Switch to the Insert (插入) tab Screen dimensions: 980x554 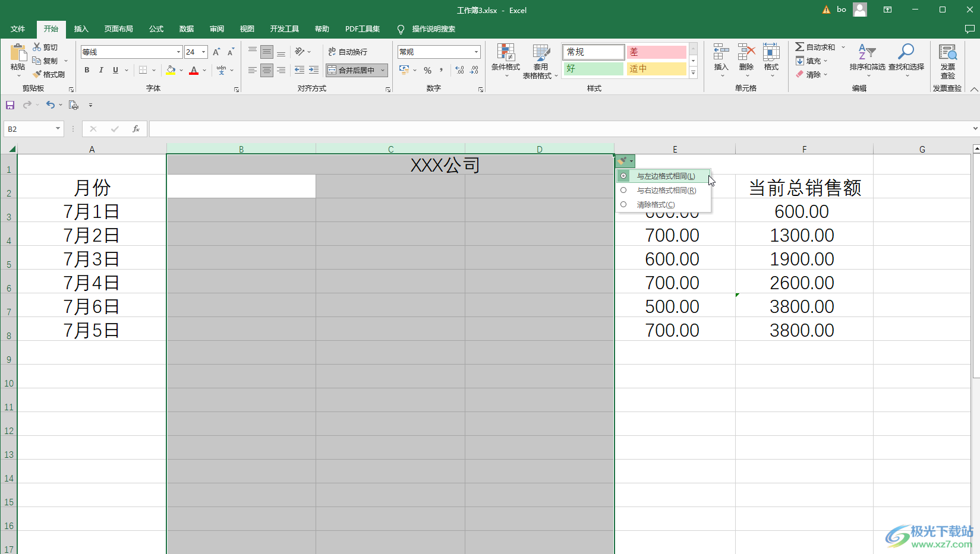(81, 29)
